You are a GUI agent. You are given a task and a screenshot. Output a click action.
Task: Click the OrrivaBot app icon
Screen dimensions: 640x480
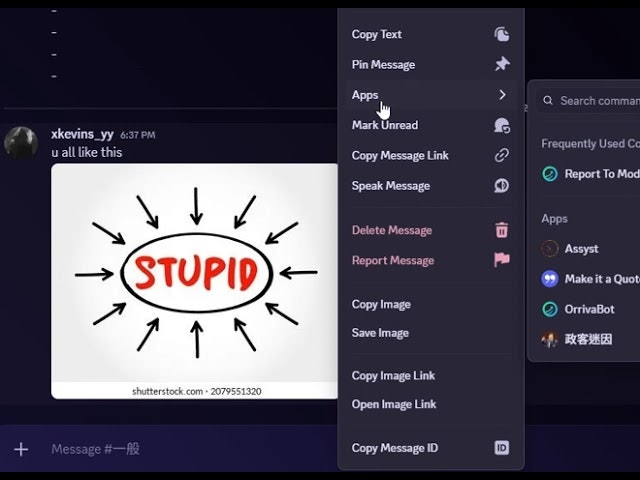[550, 309]
